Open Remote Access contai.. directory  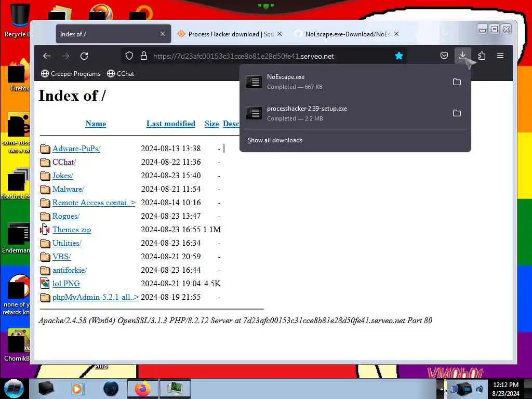click(x=94, y=203)
